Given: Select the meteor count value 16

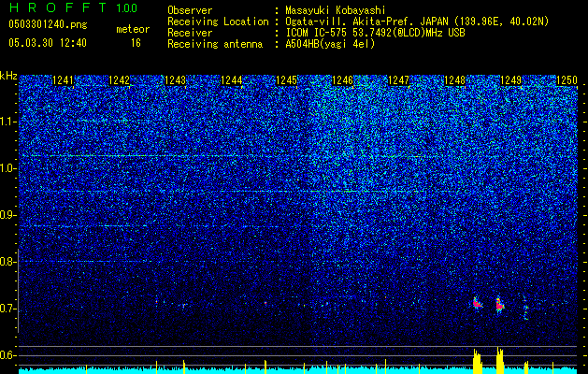Looking at the screenshot, I should pos(136,43).
